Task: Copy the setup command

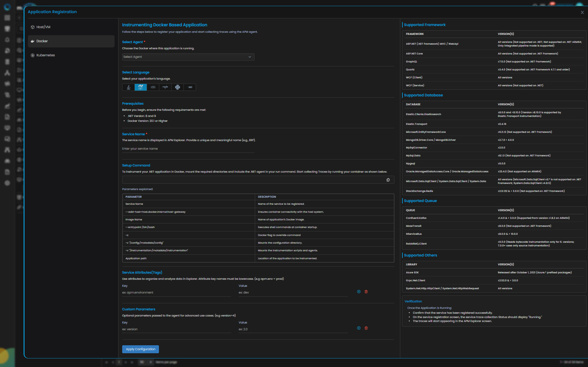Action: coord(388,180)
